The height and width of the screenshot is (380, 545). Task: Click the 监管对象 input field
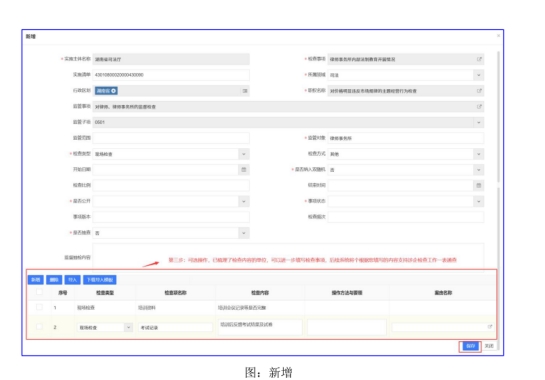(406, 138)
